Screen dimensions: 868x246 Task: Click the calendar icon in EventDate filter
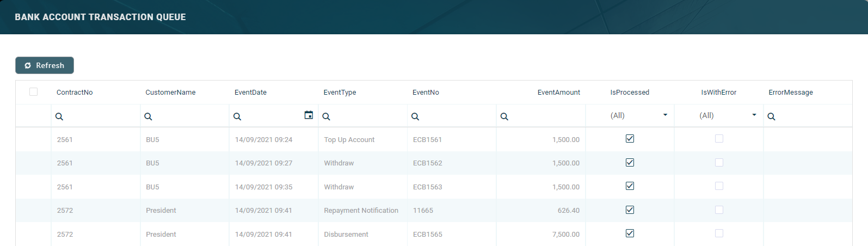[x=309, y=115]
